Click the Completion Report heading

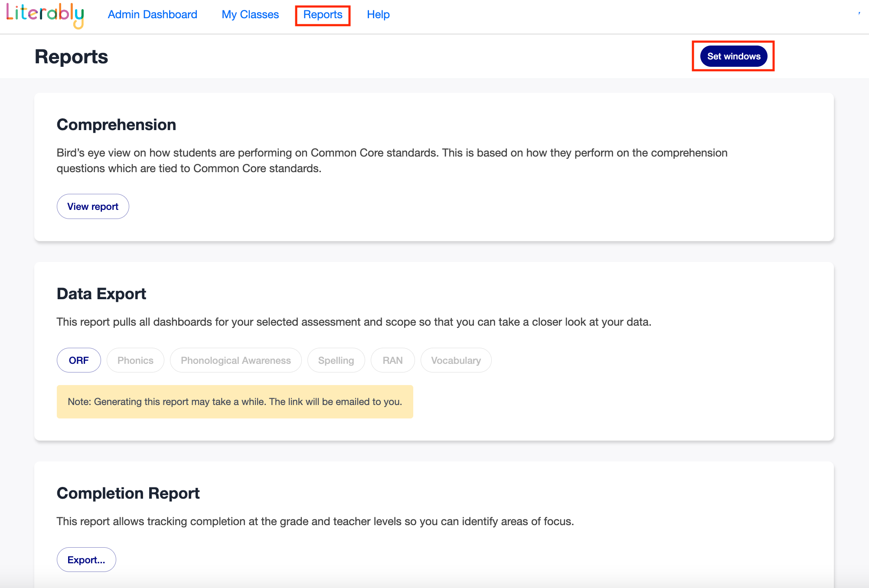[128, 493]
